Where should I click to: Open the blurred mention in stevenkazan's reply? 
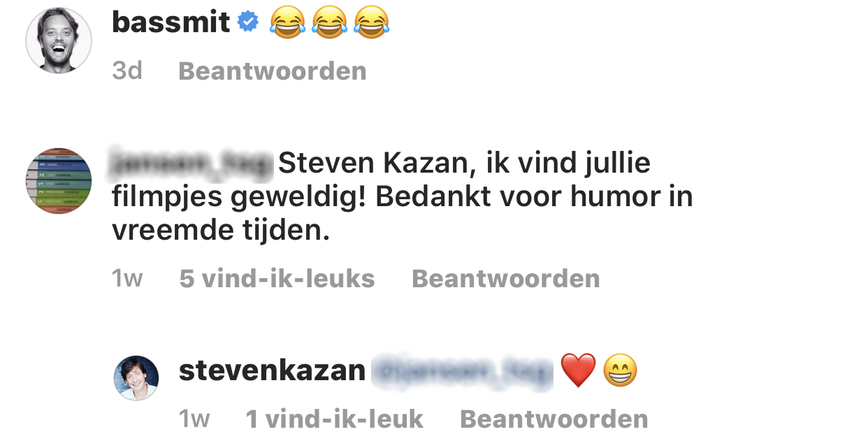[462, 370]
